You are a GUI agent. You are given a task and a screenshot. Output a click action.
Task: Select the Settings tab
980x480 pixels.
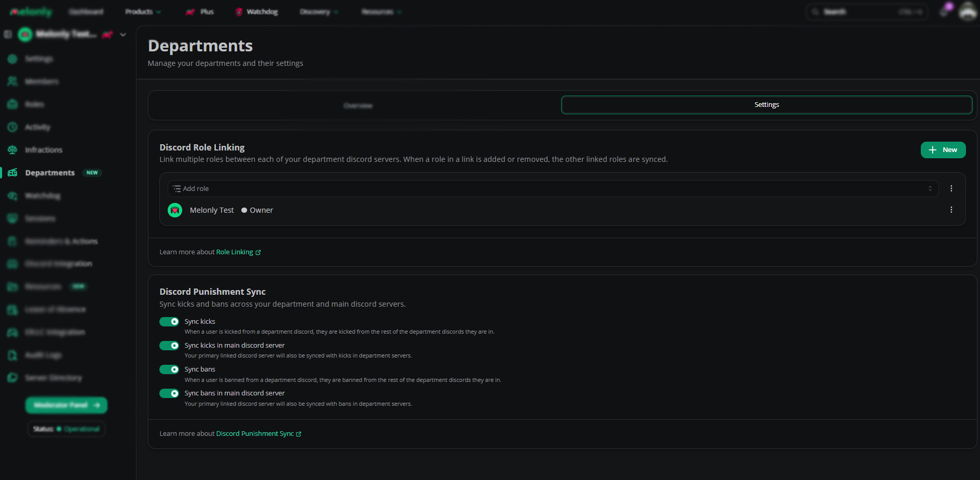point(767,105)
